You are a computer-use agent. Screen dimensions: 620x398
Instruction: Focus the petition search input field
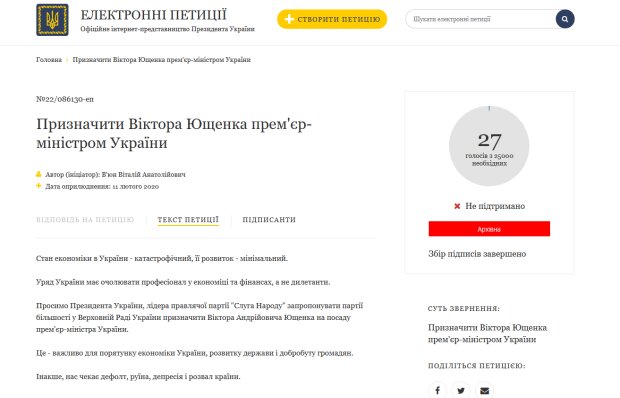coord(480,19)
